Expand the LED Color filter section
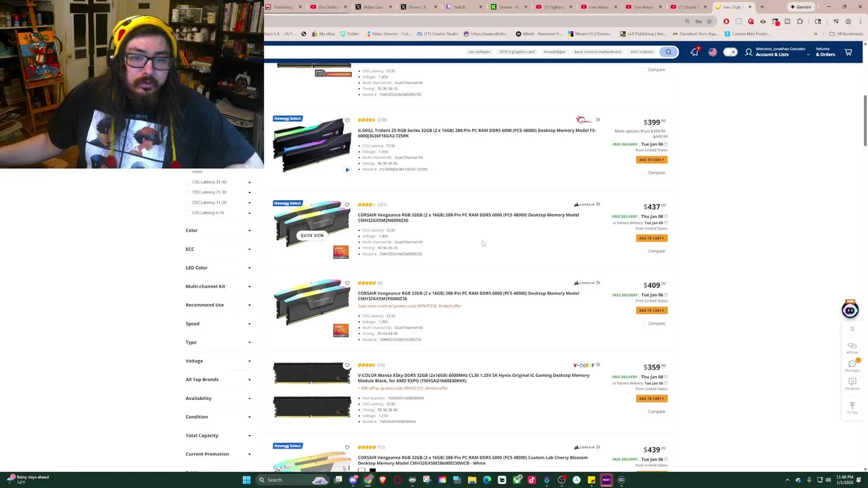The height and width of the screenshot is (488, 868). pos(218,268)
